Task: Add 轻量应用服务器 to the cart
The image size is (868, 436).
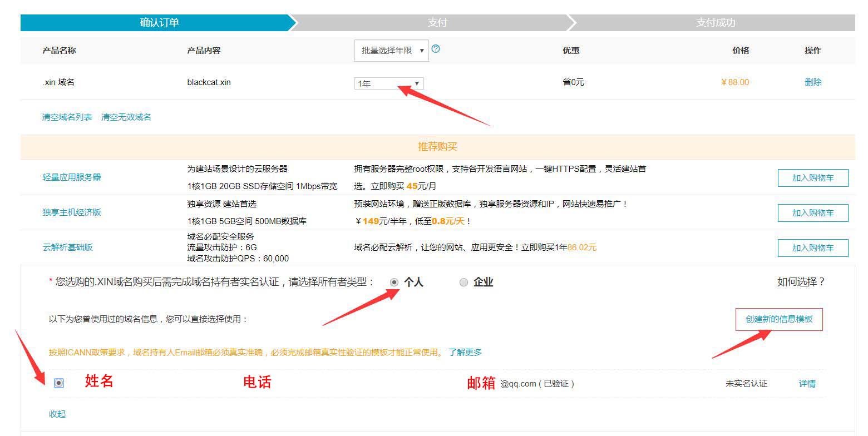Action: (x=812, y=178)
